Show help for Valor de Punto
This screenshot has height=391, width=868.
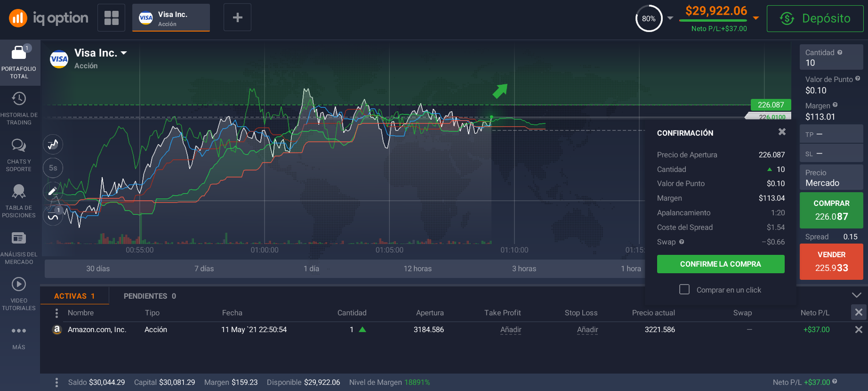pyautogui.click(x=858, y=79)
